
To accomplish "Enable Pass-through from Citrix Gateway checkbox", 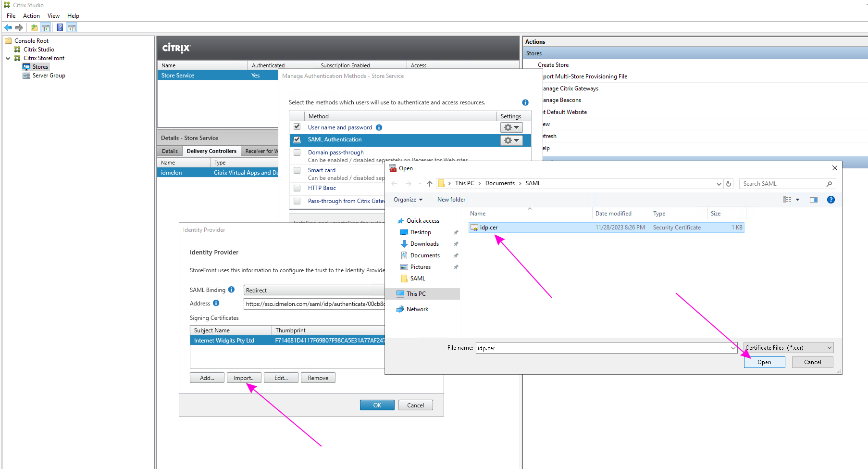I will pyautogui.click(x=297, y=201).
